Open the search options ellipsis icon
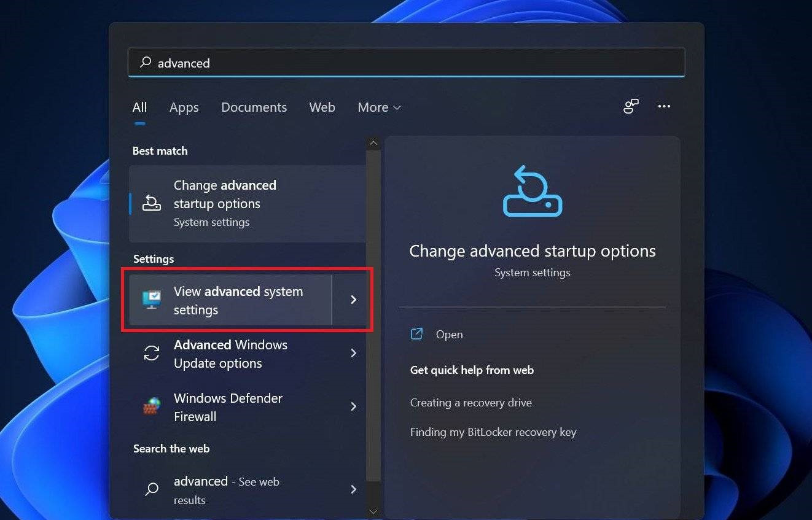This screenshot has width=812, height=520. [x=664, y=106]
